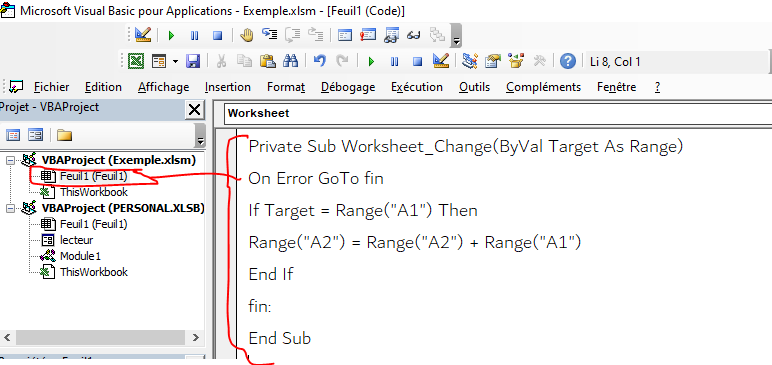Viewport: 772px width, 365px height.
Task: Open the Fichier menu
Action: coord(51,87)
